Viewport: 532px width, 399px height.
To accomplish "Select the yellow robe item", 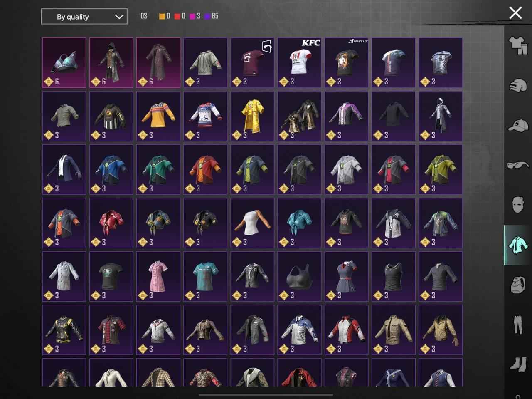I will click(252, 116).
